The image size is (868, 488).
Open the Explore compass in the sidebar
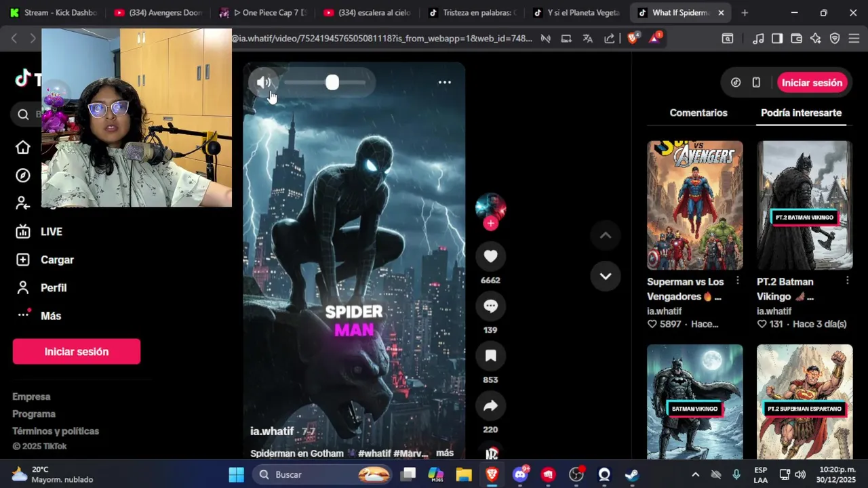coord(23,176)
